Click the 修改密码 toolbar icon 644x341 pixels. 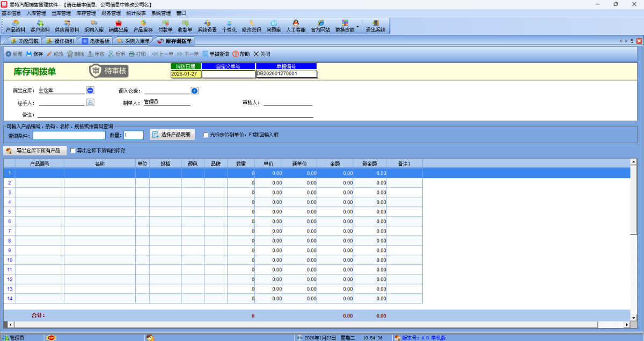[x=251, y=26]
